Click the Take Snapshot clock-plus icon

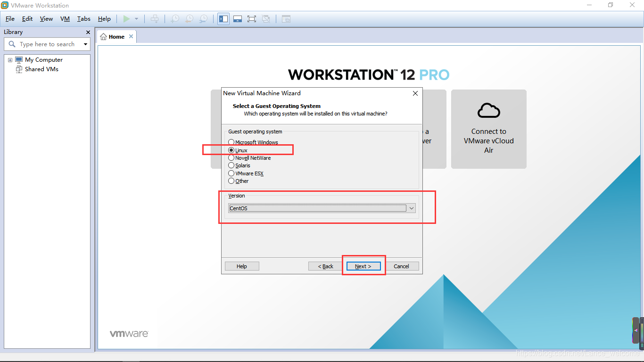pyautogui.click(x=175, y=19)
